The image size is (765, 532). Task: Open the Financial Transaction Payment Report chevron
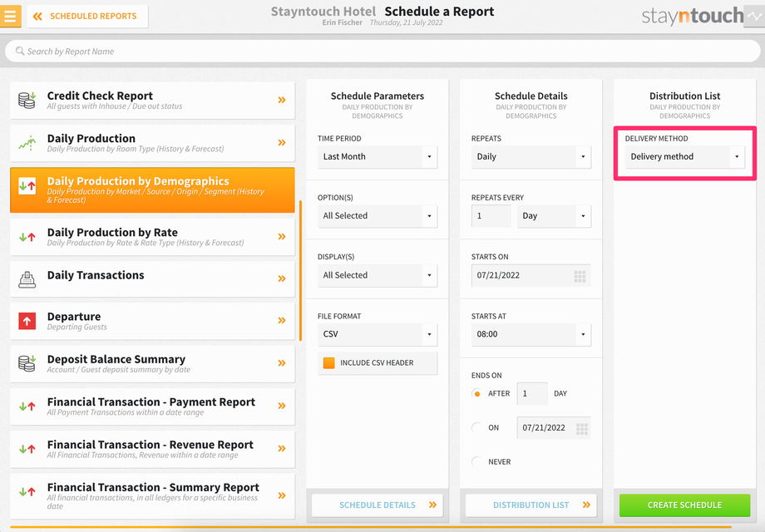tap(282, 406)
